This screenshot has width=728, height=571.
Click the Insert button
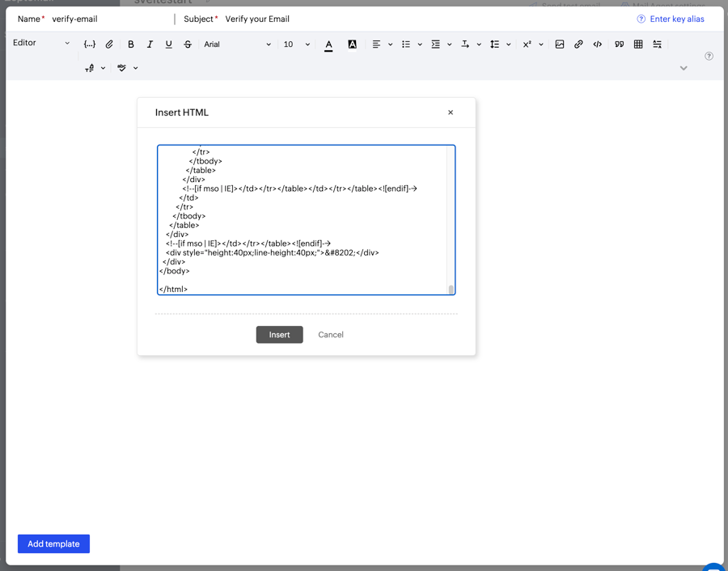(279, 335)
